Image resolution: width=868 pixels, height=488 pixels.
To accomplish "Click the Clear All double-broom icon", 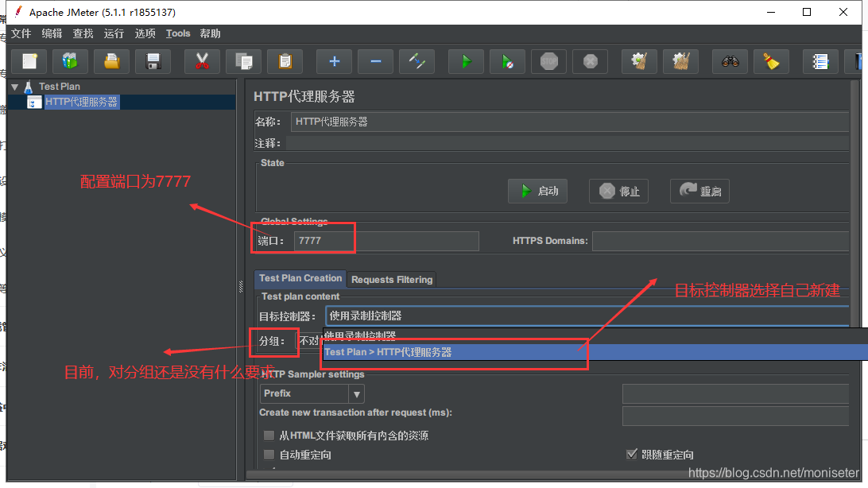I will [x=680, y=61].
